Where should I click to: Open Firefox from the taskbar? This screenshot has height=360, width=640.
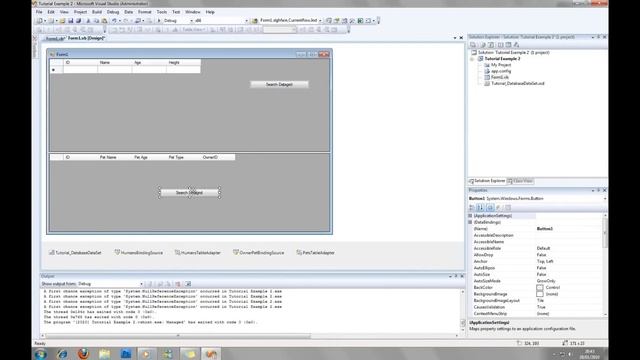[83, 353]
